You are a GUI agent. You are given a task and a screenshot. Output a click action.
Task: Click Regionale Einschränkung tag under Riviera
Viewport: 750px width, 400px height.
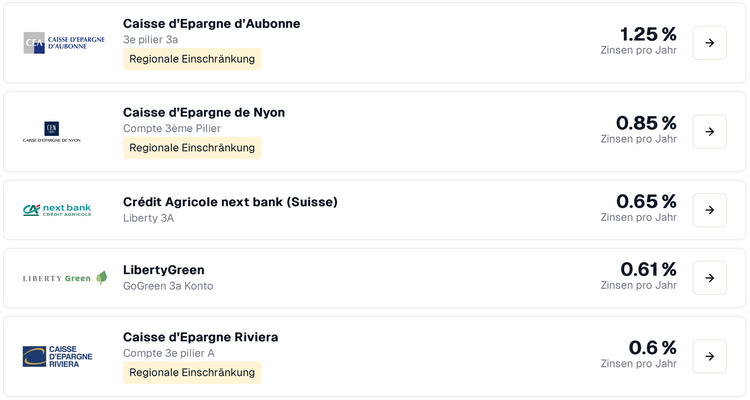coord(192,373)
